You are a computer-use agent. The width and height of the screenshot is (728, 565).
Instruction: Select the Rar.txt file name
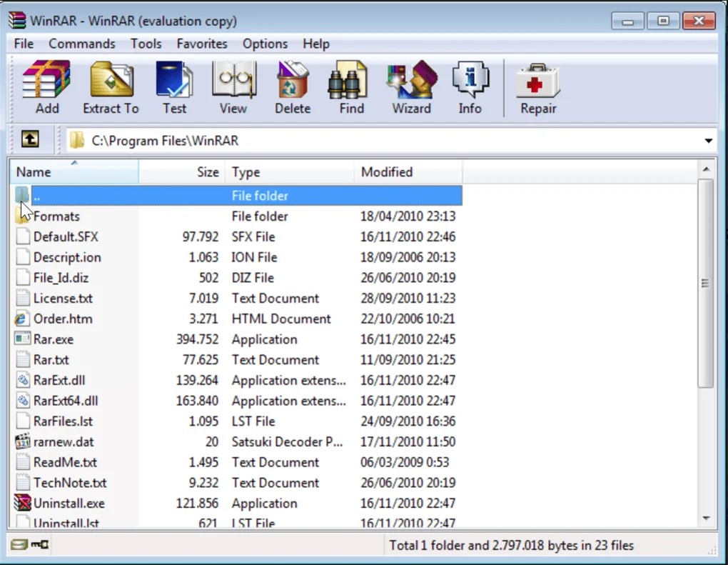coord(51,359)
